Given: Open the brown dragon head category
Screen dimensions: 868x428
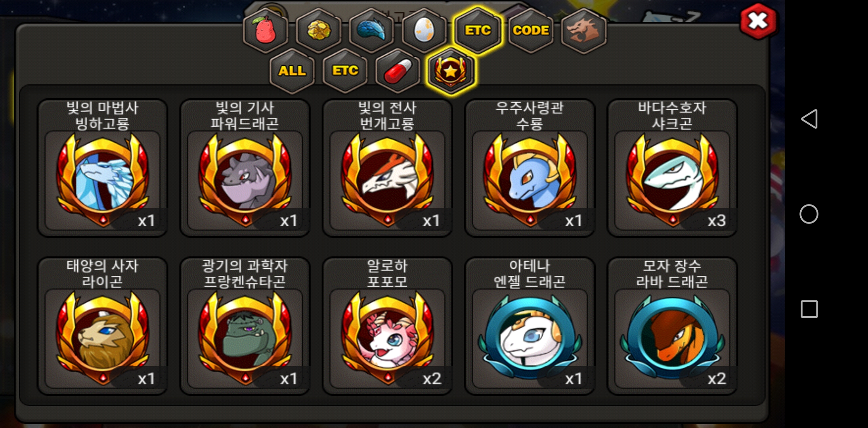Looking at the screenshot, I should pyautogui.click(x=583, y=31).
